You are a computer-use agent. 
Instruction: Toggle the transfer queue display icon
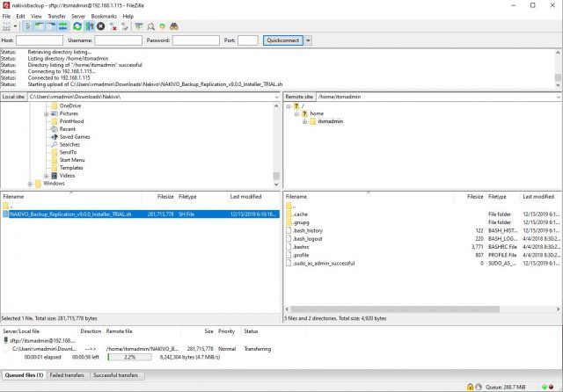pyautogui.click(x=63, y=26)
